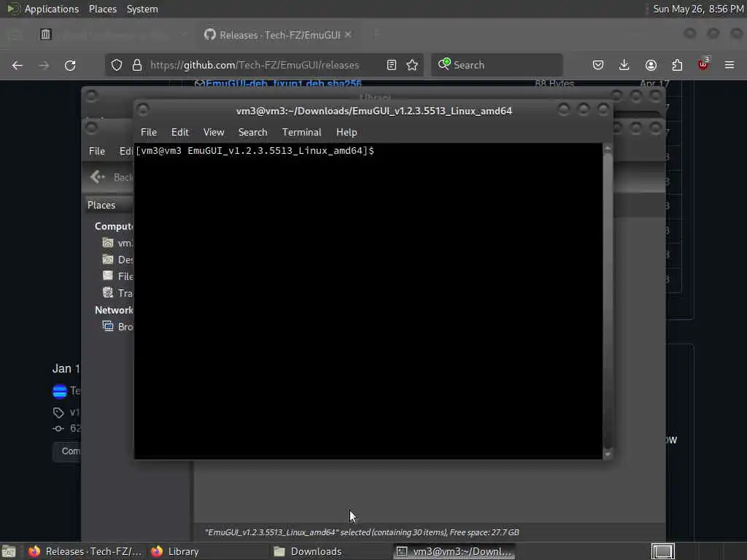The height and width of the screenshot is (560, 747).
Task: Click the workspace switcher in bottom panel
Action: coord(662,551)
